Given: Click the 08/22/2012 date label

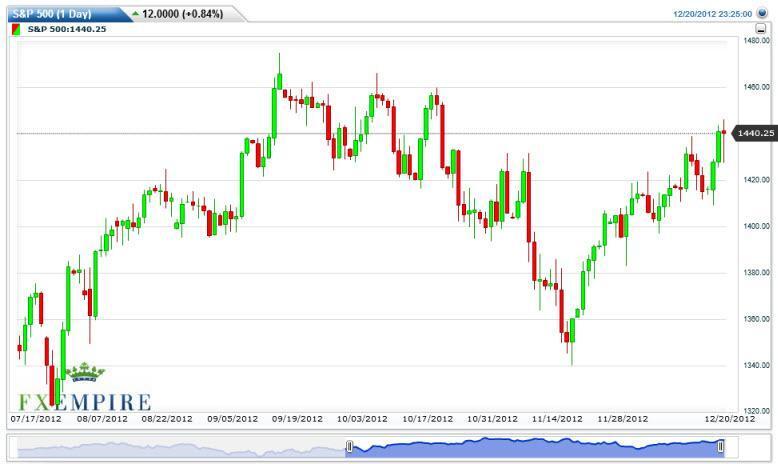Looking at the screenshot, I should pos(167,419).
